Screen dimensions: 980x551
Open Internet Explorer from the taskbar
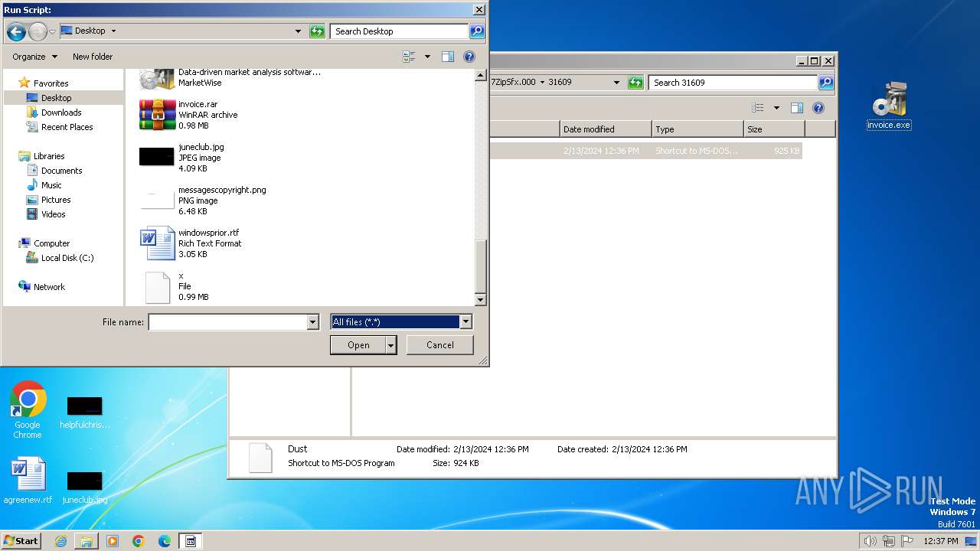[x=60, y=541]
